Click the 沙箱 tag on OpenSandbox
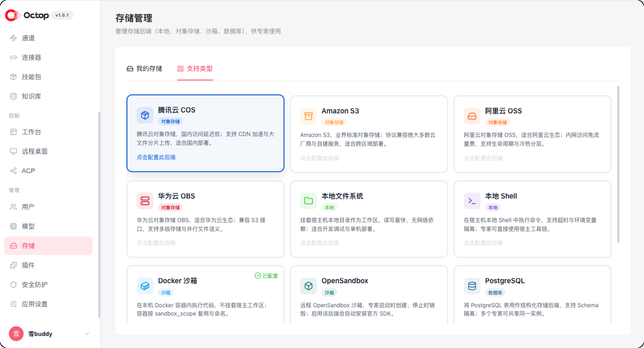The image size is (644, 348). 329,292
